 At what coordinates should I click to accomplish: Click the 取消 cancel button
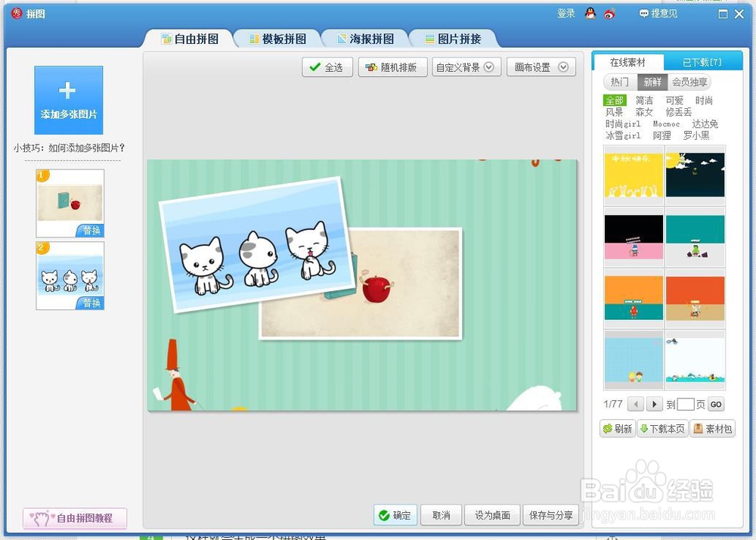pos(442,515)
